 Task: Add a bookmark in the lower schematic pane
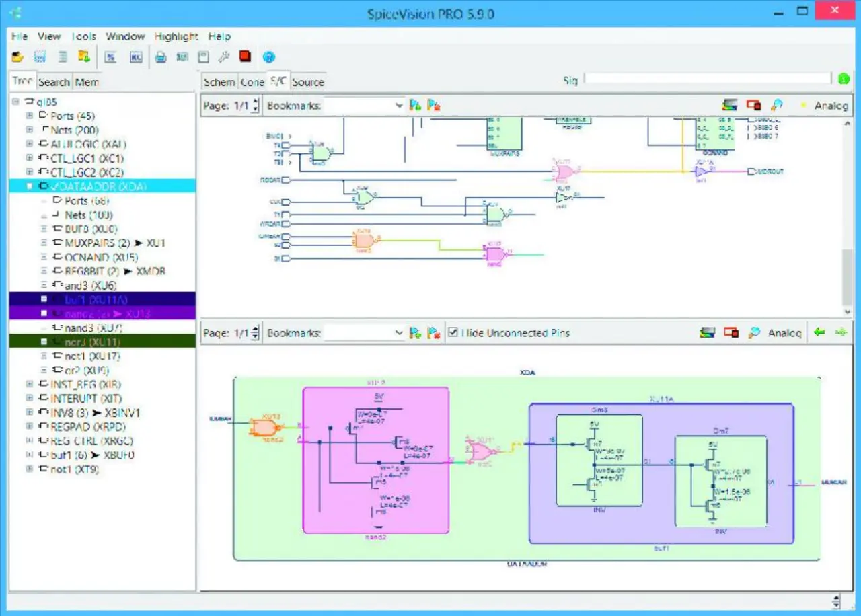(415, 332)
